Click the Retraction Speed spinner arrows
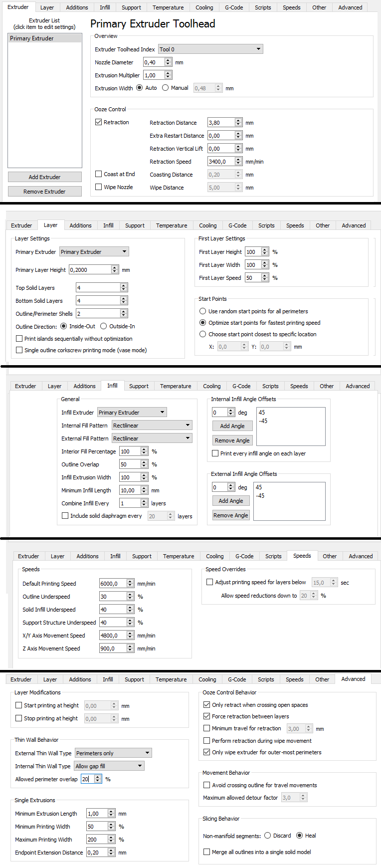This screenshot has width=381, height=868. point(238,162)
